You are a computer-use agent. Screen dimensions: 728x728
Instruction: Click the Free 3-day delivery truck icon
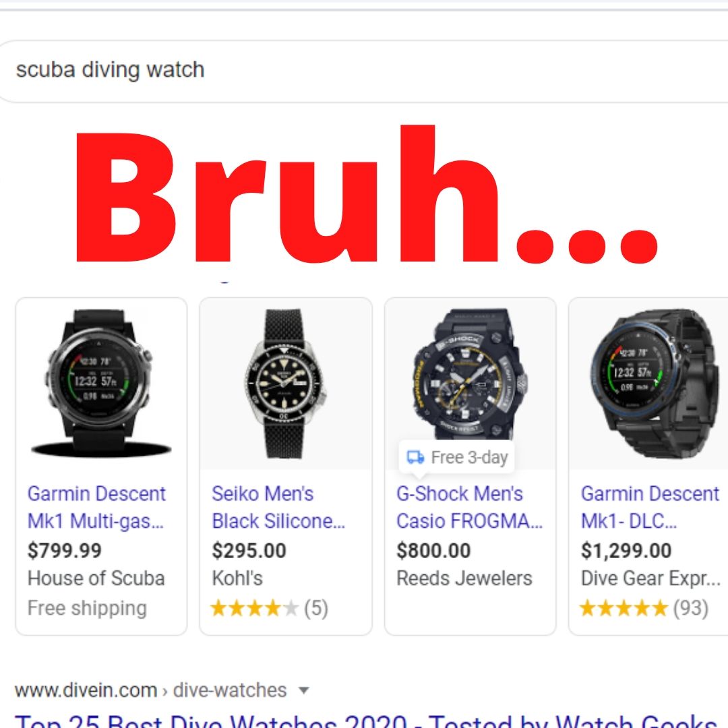[415, 457]
